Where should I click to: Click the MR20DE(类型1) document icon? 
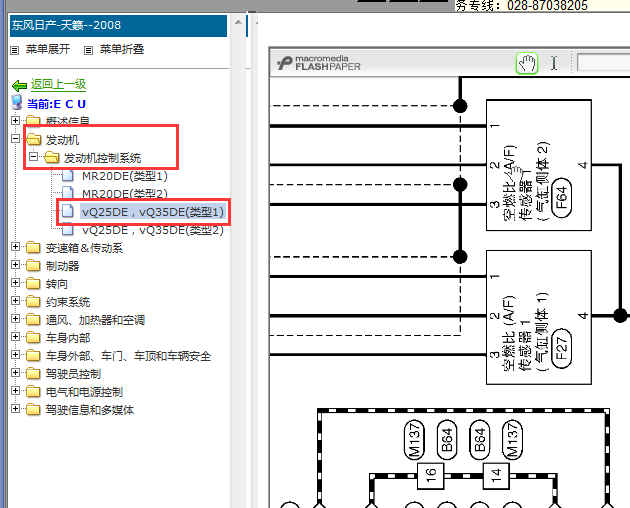pyautogui.click(x=68, y=176)
